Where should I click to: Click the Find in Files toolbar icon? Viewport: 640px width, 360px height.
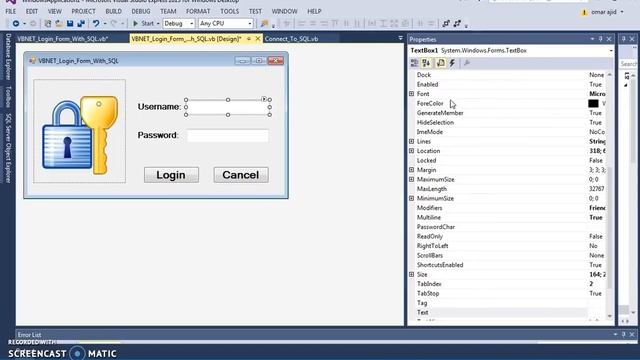(x=264, y=24)
